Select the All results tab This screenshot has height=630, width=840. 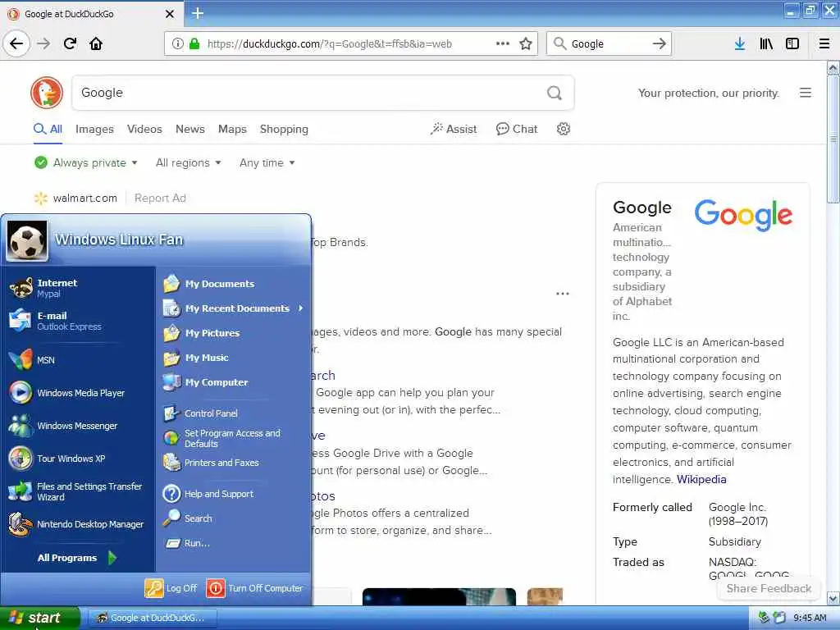tap(48, 129)
